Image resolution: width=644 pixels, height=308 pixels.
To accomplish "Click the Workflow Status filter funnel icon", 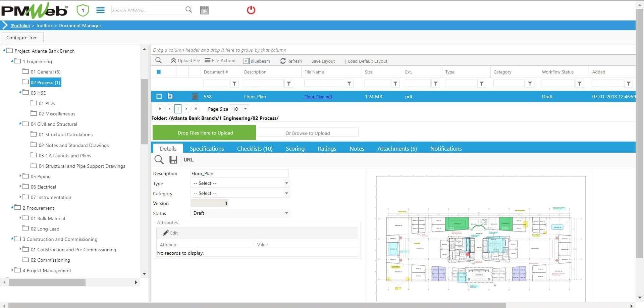I will click(579, 83).
